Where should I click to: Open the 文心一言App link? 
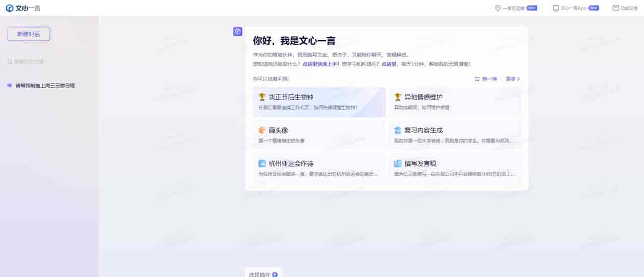coord(576,8)
